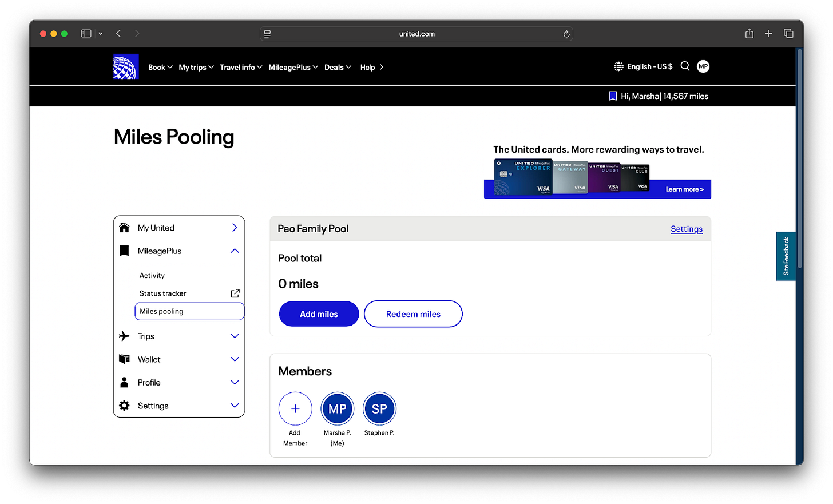Click the MileagePlus bookmark icon beside Hi, Marsha

coord(613,96)
